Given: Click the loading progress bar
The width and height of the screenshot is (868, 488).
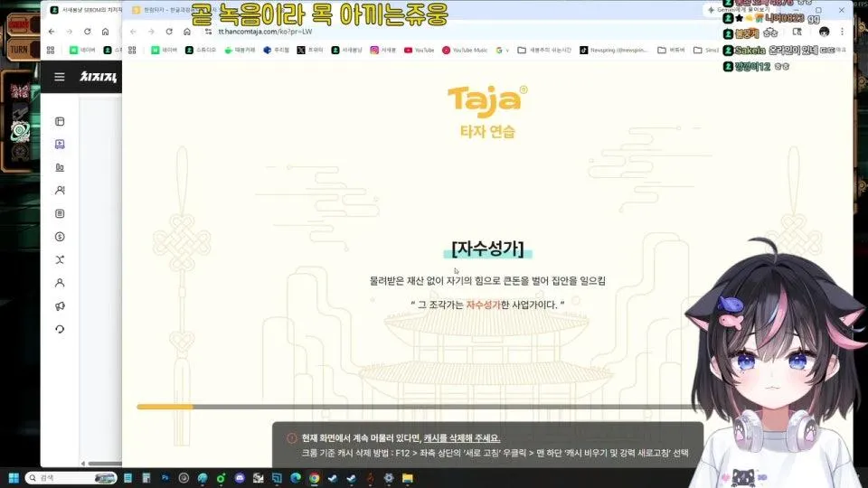Looking at the screenshot, I should (x=415, y=407).
